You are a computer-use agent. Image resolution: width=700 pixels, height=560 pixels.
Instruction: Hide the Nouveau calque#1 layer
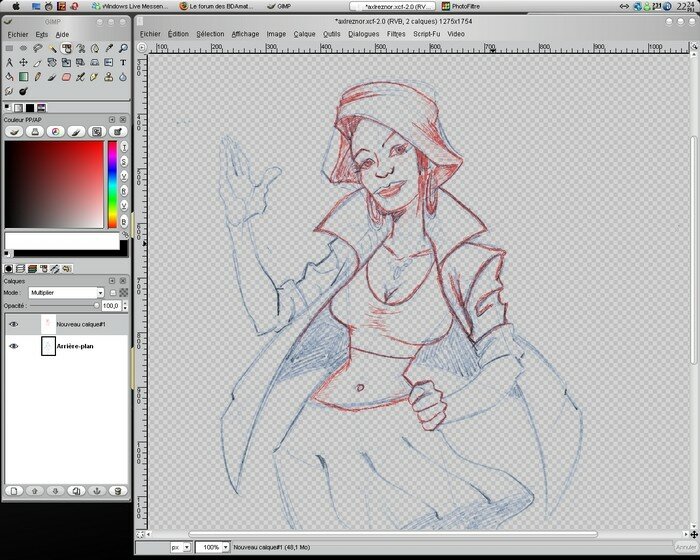click(14, 324)
